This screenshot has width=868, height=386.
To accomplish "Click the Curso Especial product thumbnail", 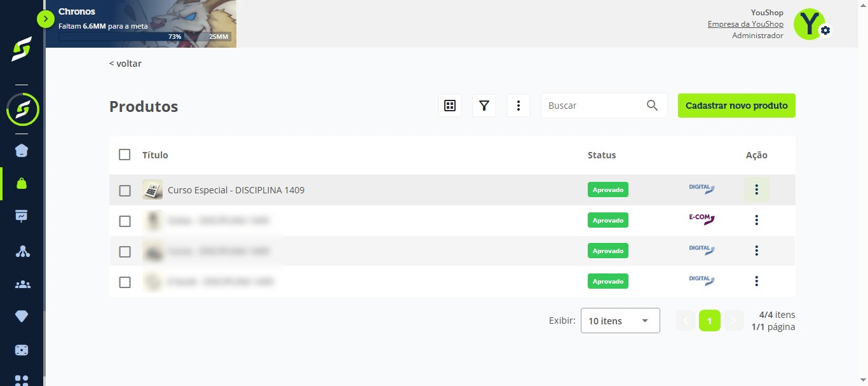I will click(x=153, y=190).
